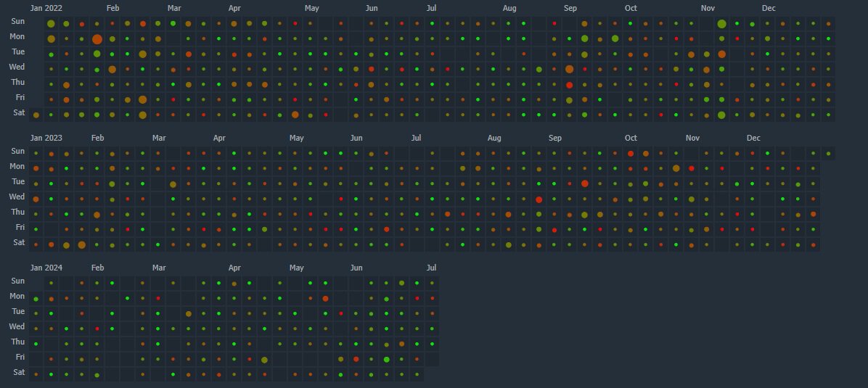The image size is (868, 388).
Task: Click the large orange dot on Monday, January 24, 2022
Action: [97, 39]
